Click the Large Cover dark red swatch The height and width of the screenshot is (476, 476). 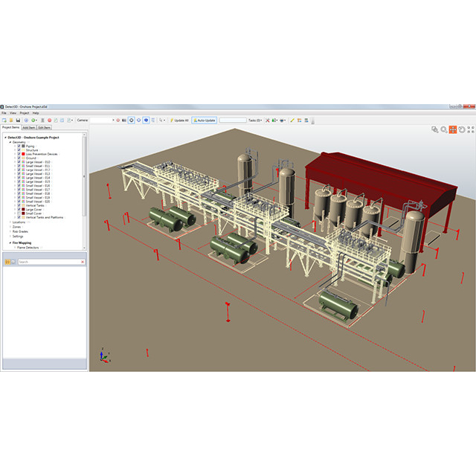[23, 210]
